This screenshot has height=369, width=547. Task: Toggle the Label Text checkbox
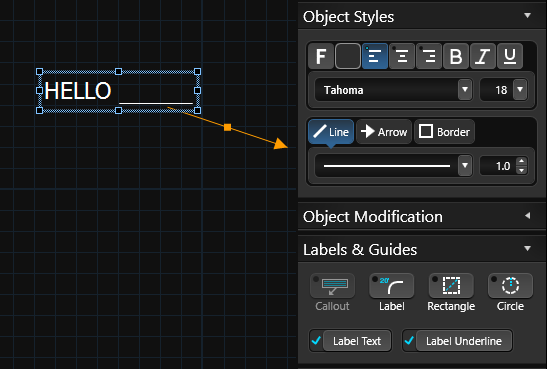click(316, 340)
